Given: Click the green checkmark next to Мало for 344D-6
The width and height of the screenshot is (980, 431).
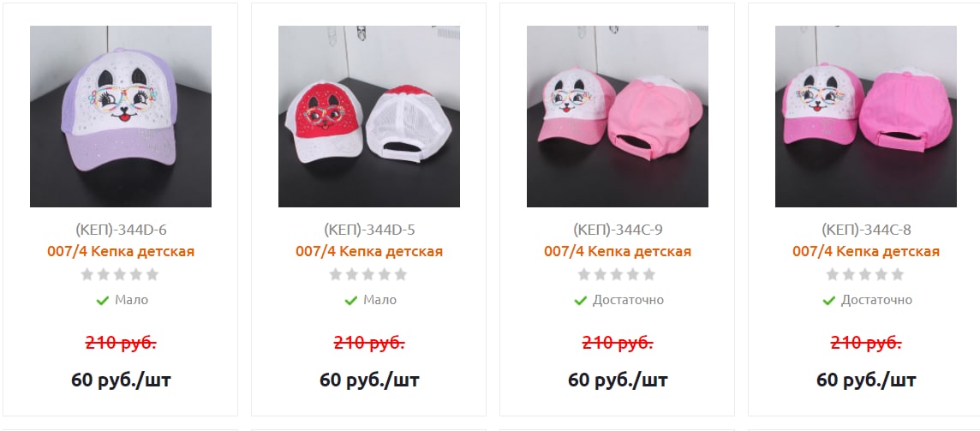Looking at the screenshot, I should point(103,300).
